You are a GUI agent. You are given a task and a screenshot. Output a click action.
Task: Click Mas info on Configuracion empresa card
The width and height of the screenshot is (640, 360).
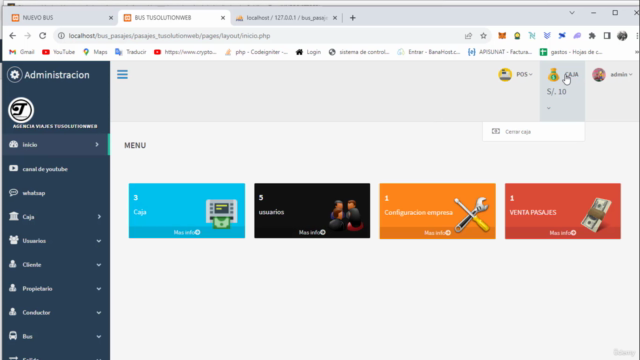click(437, 233)
